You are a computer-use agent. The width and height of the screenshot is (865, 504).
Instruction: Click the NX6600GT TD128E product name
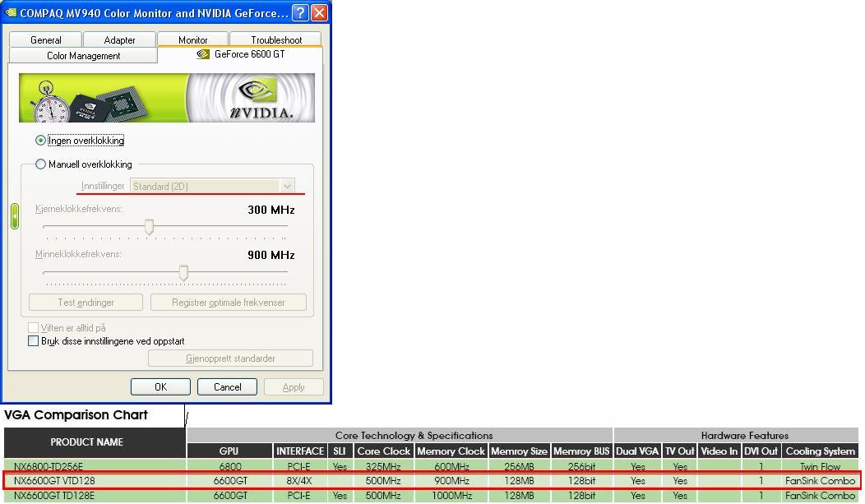(x=54, y=495)
